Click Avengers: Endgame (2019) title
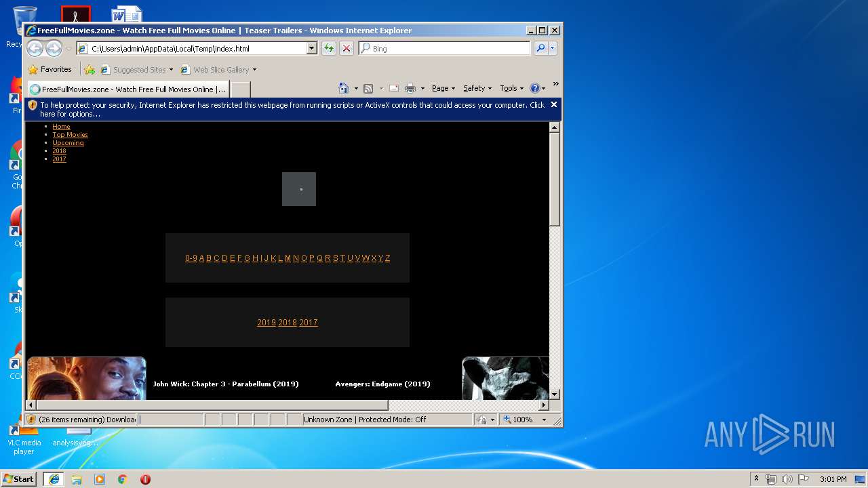868x488 pixels. (x=382, y=384)
